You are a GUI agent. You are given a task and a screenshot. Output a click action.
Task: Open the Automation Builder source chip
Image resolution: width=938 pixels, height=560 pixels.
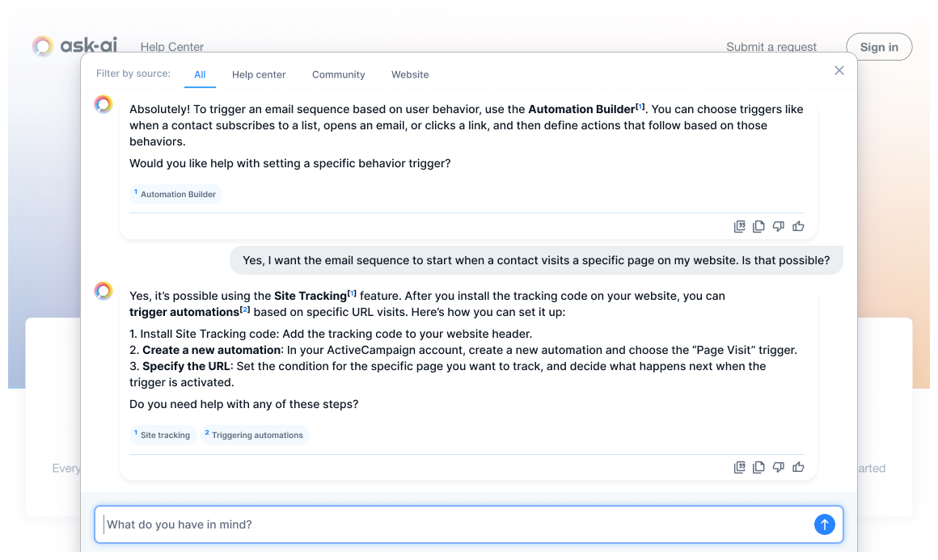click(x=176, y=194)
